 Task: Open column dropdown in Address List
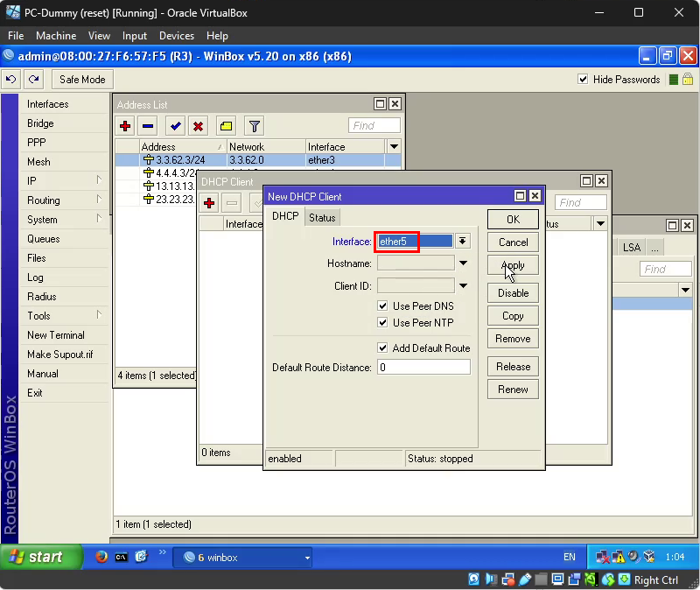pyautogui.click(x=394, y=146)
